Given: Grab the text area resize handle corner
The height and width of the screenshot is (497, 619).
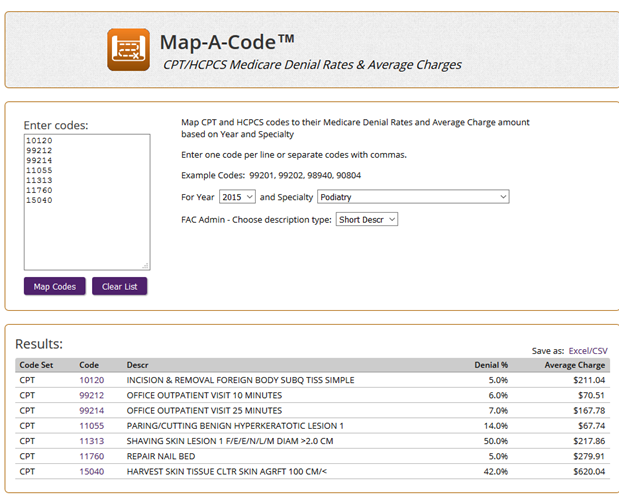Looking at the screenshot, I should pyautogui.click(x=145, y=265).
